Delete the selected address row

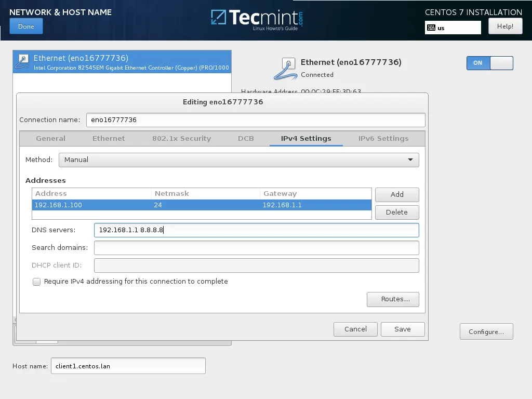[397, 212]
